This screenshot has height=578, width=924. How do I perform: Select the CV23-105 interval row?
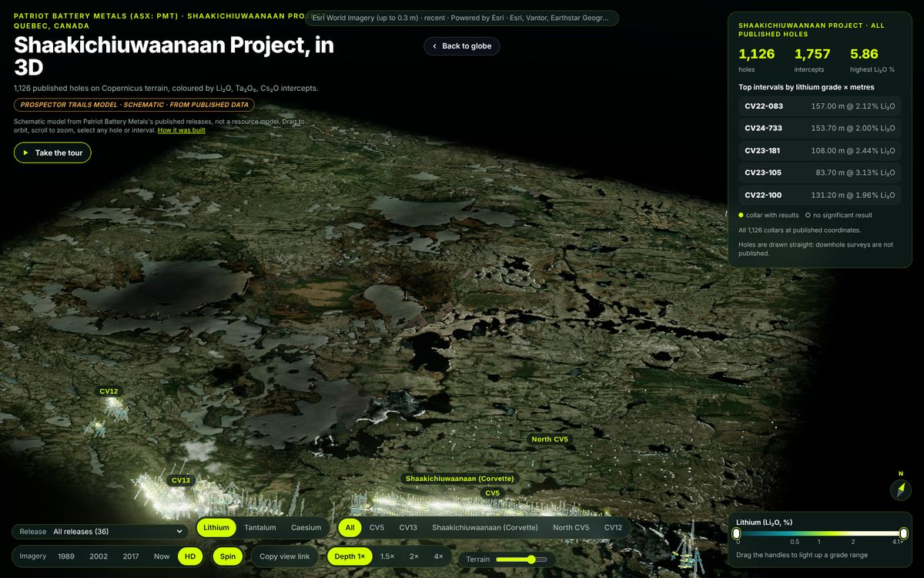point(820,173)
